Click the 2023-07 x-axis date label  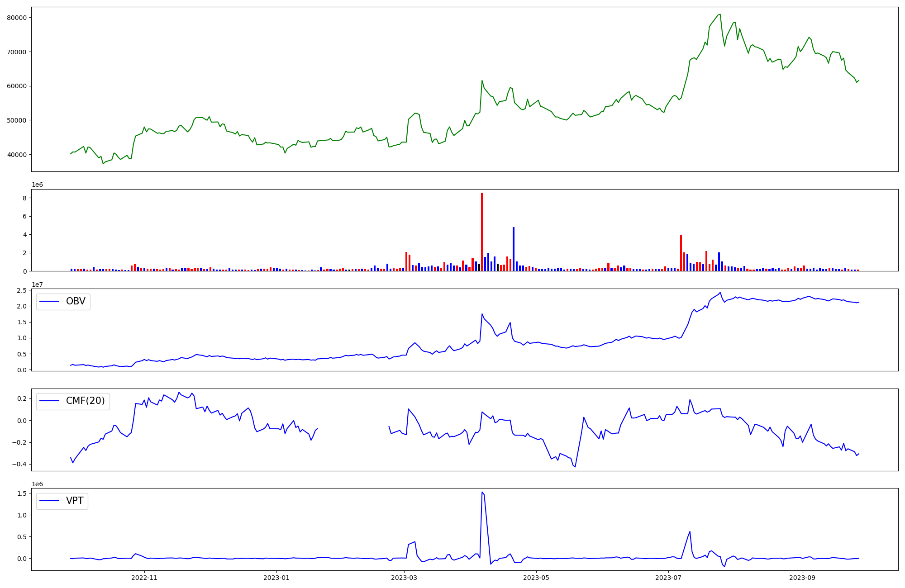[x=668, y=578]
